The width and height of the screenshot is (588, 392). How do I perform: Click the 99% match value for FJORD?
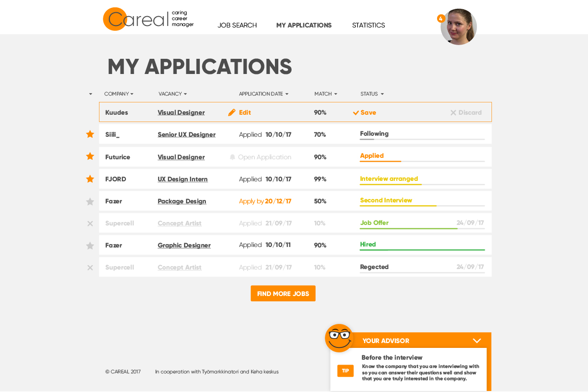point(320,179)
